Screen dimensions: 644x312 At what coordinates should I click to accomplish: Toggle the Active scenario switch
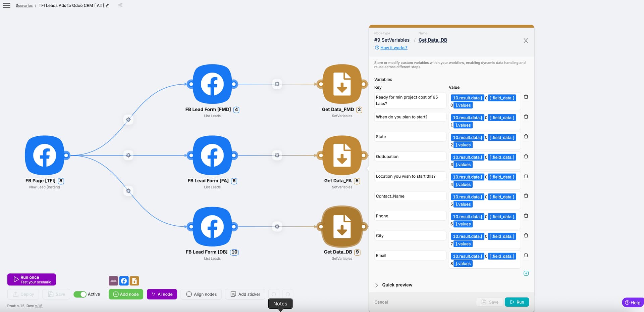pos(80,294)
